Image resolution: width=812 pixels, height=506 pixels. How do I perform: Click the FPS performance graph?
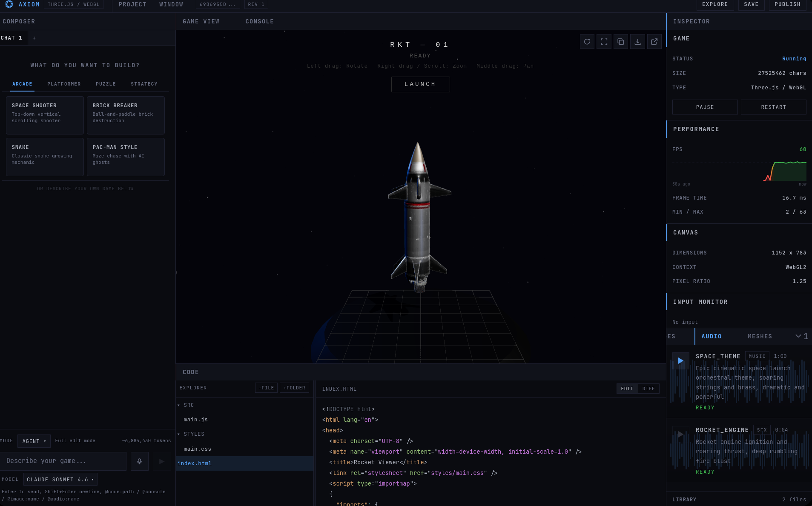[x=739, y=170]
